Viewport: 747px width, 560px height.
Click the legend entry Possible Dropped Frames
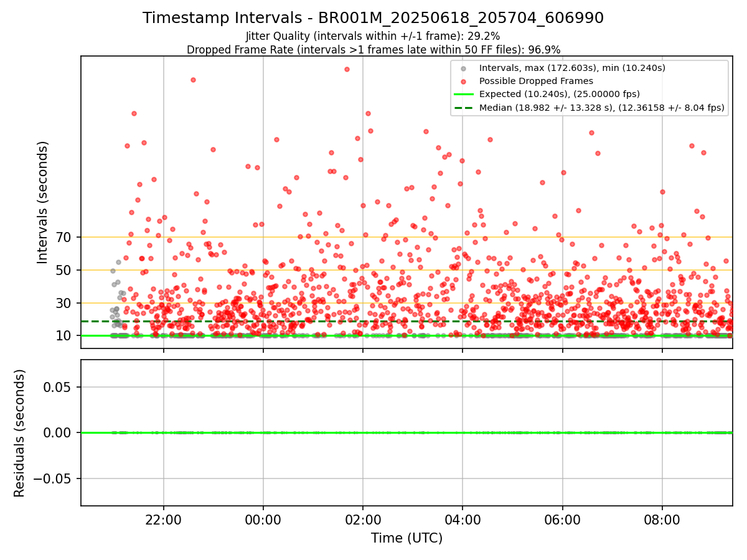(536, 81)
